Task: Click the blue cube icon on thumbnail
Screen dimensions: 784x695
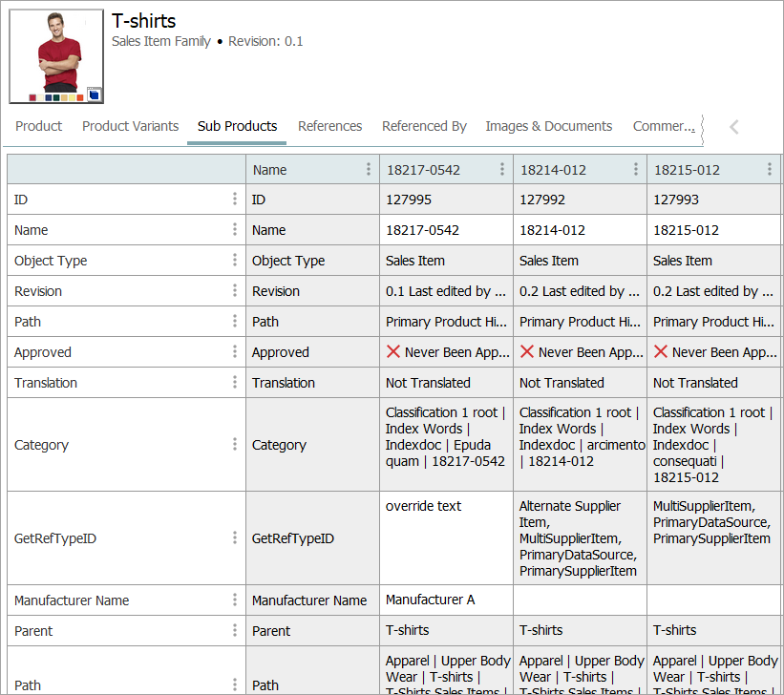Action: point(94,94)
